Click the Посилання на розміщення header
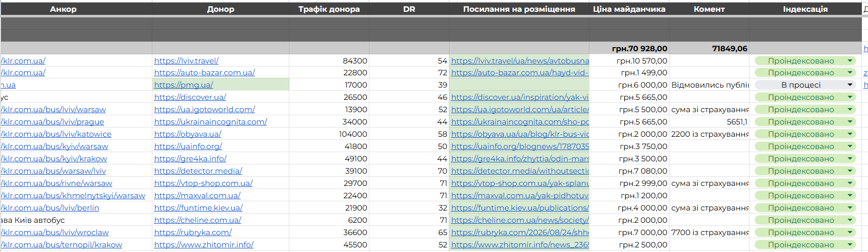Viewport: 868px width, 252px height. [x=519, y=9]
